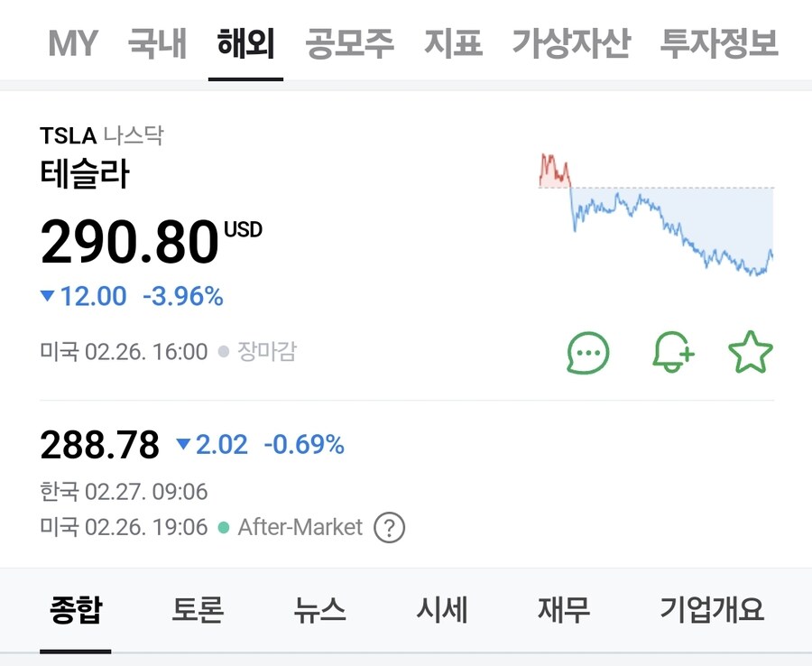Open the 국내 tab
The image size is (812, 666).
tap(156, 41)
